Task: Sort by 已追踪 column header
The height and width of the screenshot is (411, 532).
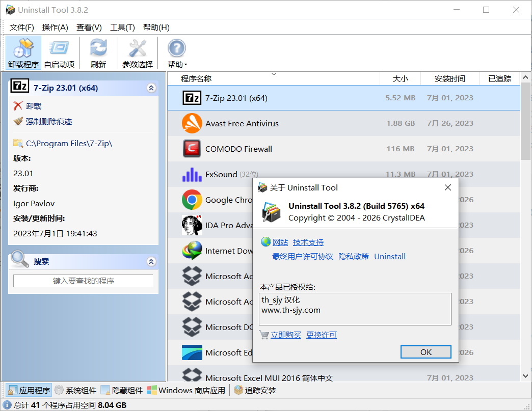Action: click(x=499, y=78)
